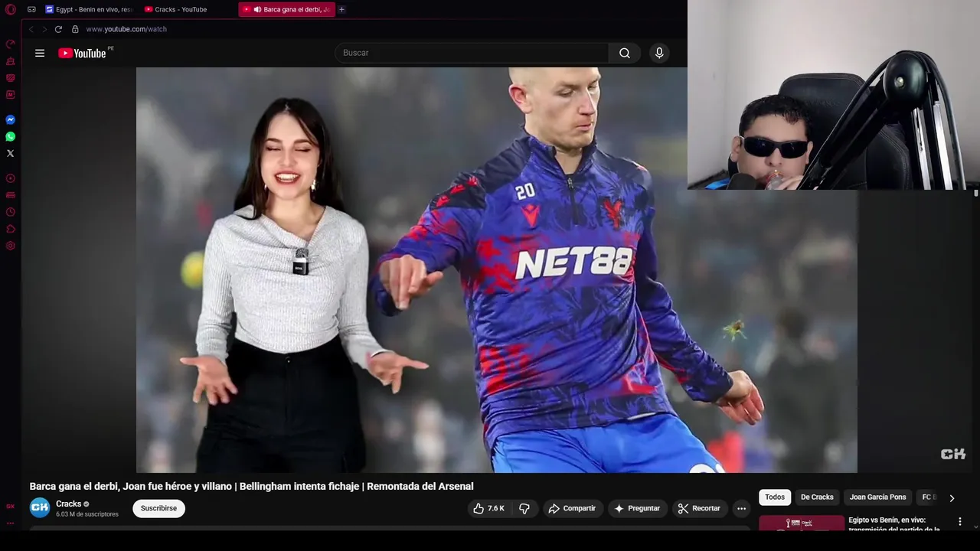The width and height of the screenshot is (980, 551).
Task: Click the Recortar clip button
Action: pos(700,508)
